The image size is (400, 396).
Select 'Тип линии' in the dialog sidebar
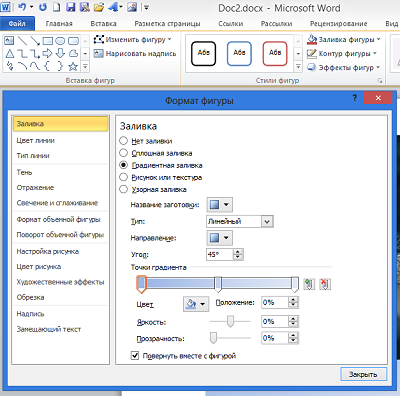pyautogui.click(x=60, y=155)
